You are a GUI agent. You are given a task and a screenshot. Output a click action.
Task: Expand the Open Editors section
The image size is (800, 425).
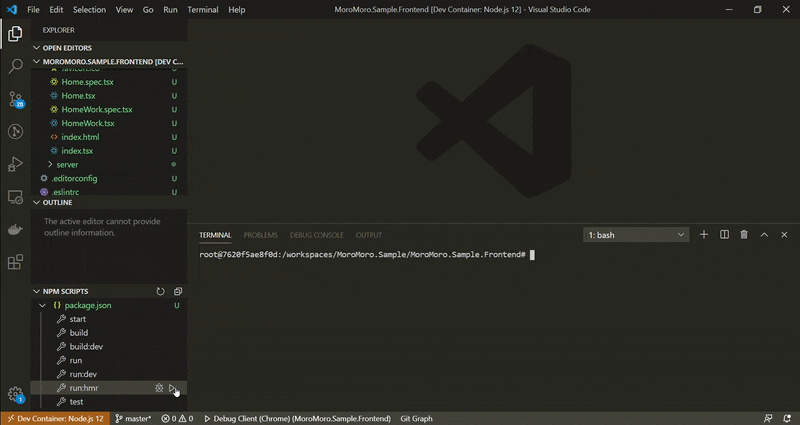pyautogui.click(x=109, y=48)
